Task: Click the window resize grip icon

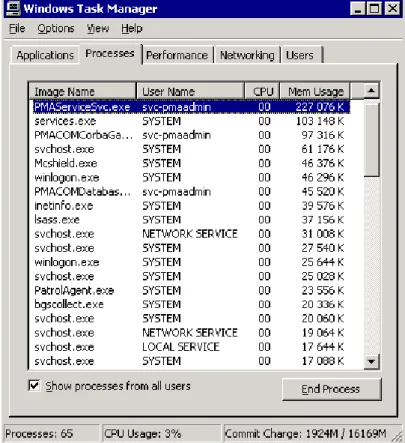Action: (397, 435)
